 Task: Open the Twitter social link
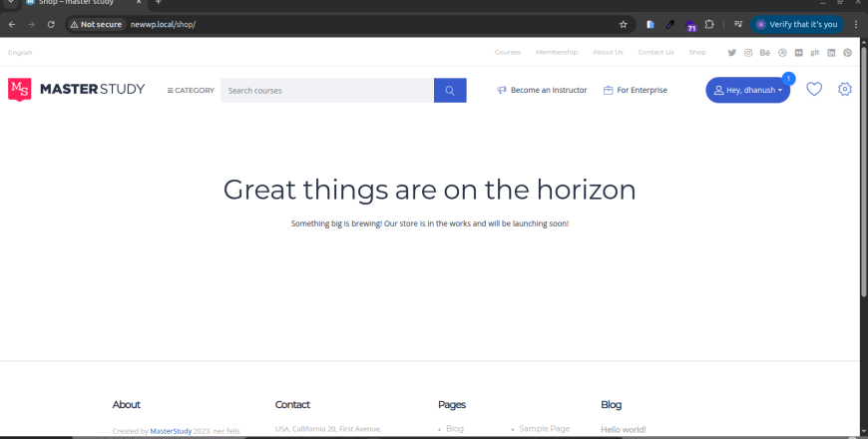point(732,53)
